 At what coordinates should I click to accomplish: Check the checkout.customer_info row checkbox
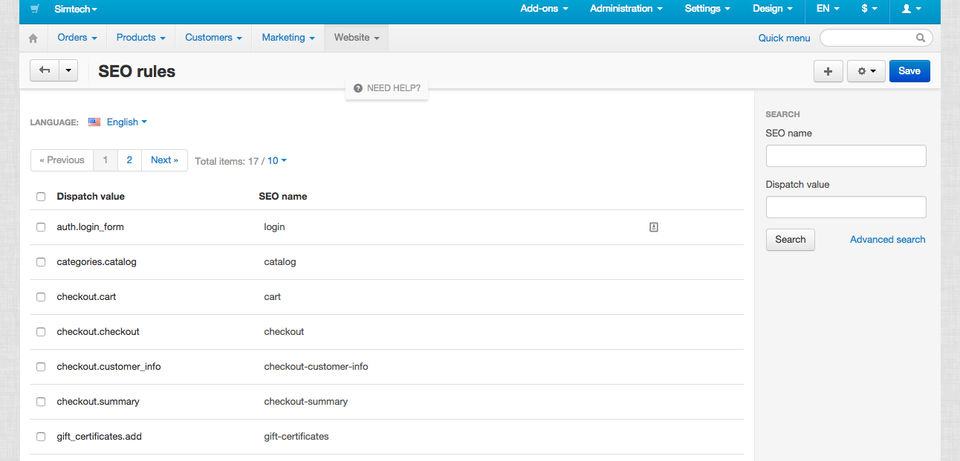click(x=40, y=367)
